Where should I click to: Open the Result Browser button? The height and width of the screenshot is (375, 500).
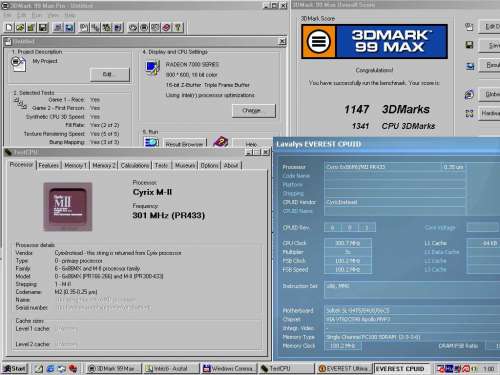click(185, 144)
